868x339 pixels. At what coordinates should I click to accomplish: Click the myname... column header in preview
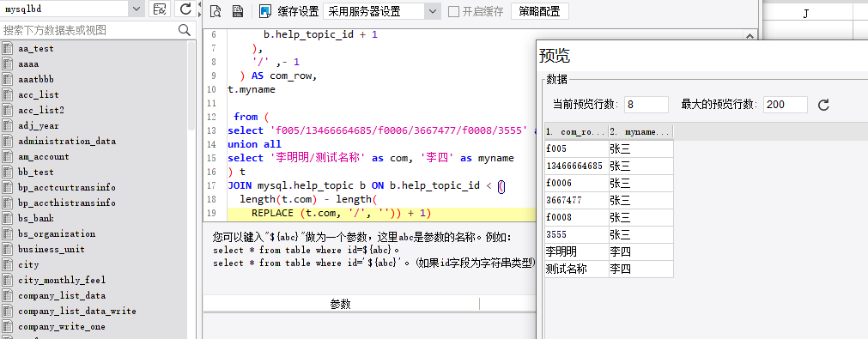pos(641,131)
